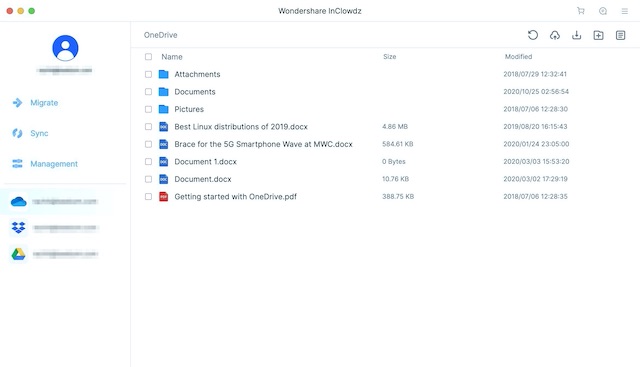Screen dimensions: 640x367
Task: Click the Pictures folder icon
Action: [164, 109]
